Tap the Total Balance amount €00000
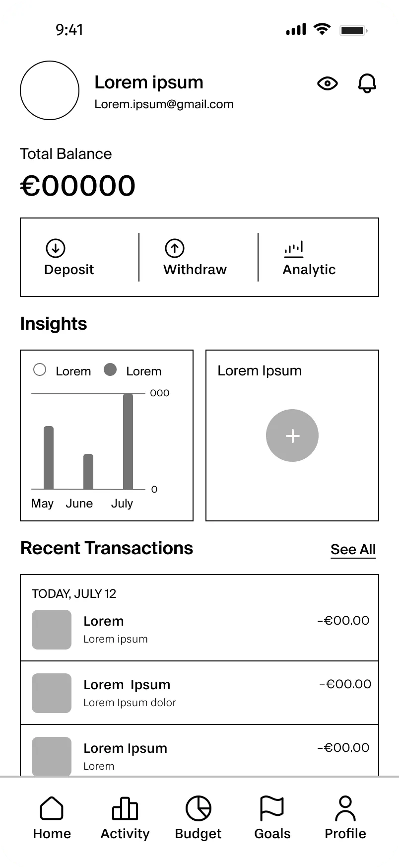The height and width of the screenshot is (868, 399). pos(78,186)
